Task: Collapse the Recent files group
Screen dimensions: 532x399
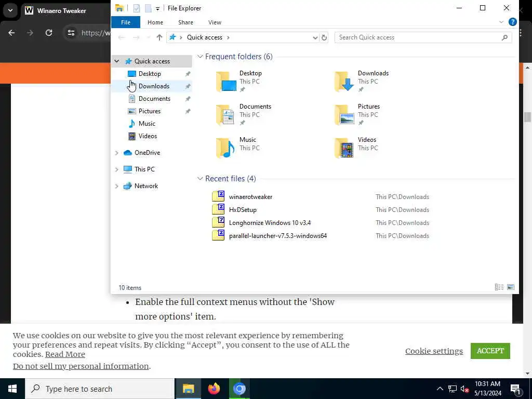Action: pyautogui.click(x=200, y=179)
